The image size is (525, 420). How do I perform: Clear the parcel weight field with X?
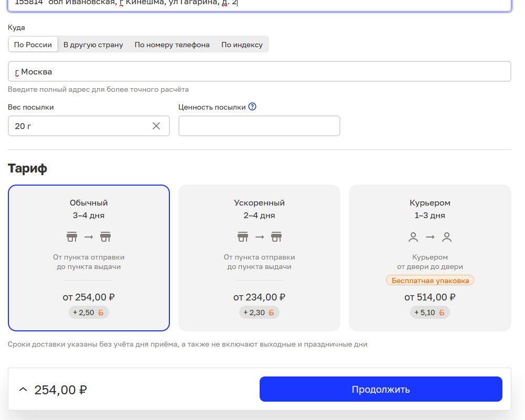click(156, 126)
